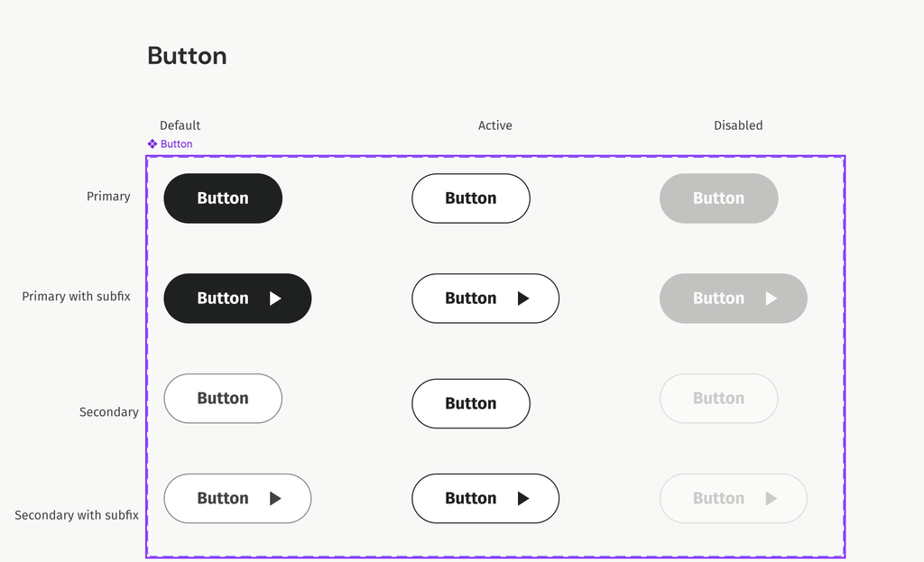
Task: Click the purple component diamond icon
Action: coord(152,144)
